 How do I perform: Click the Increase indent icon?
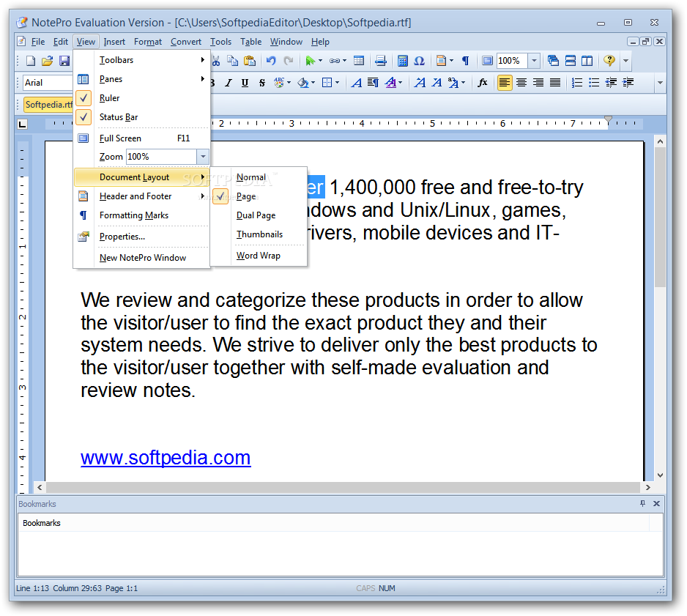point(628,83)
